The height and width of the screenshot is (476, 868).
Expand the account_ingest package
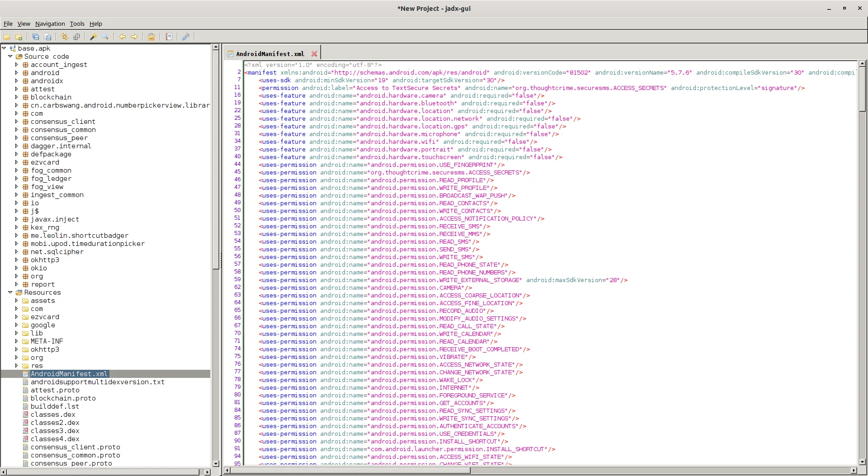coord(17,65)
